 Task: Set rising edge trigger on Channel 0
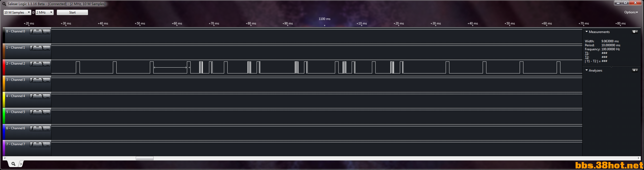(32, 32)
